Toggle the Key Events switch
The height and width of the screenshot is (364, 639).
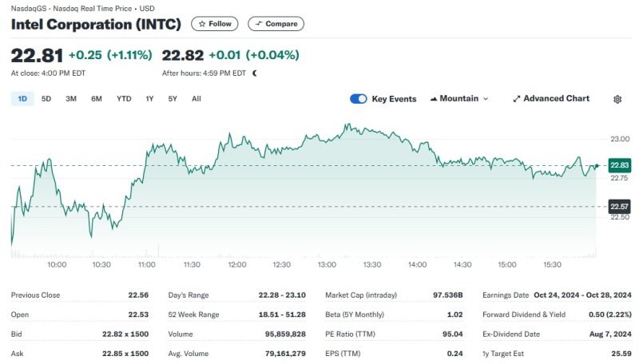[359, 99]
